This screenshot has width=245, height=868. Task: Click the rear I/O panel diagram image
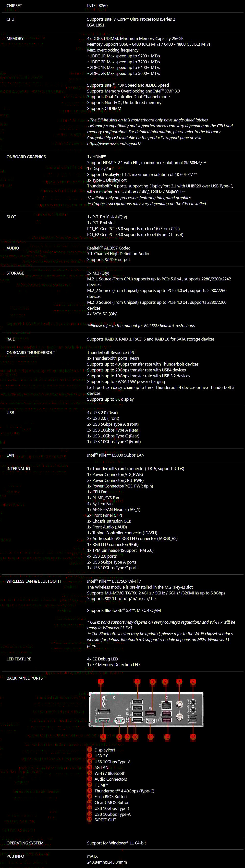tap(146, 709)
